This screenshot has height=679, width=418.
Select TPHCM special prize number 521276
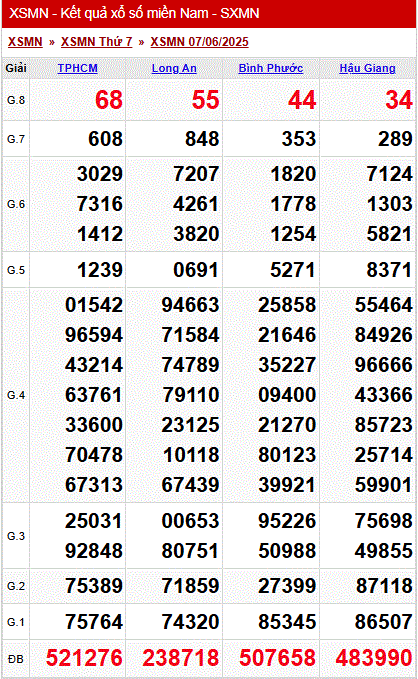[84, 658]
